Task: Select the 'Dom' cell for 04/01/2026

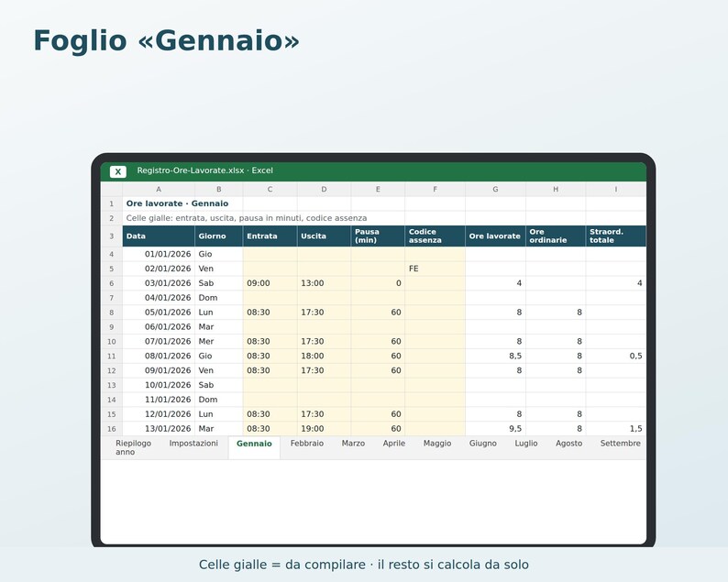Action: (x=219, y=298)
